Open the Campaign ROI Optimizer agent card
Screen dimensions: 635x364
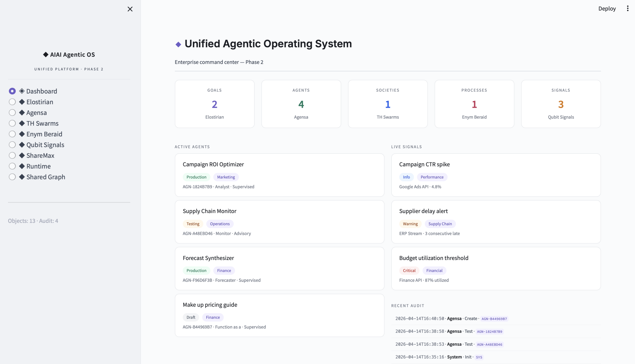pos(279,175)
